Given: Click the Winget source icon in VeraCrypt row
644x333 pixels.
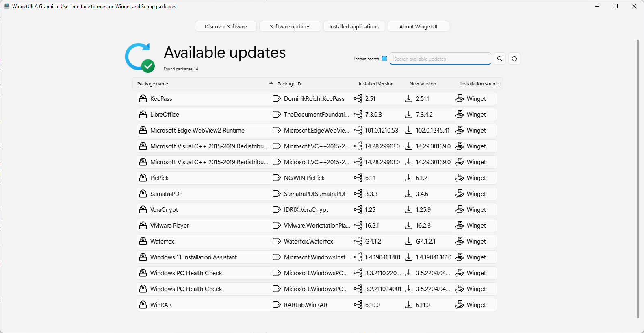Looking at the screenshot, I should point(460,209).
